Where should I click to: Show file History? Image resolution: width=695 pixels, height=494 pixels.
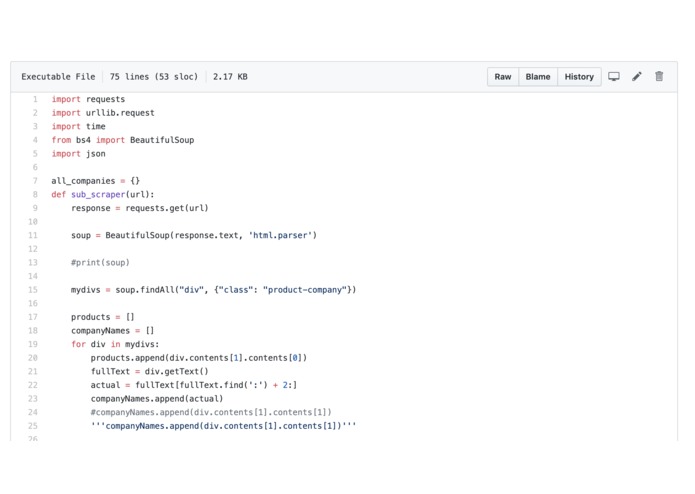tap(579, 77)
